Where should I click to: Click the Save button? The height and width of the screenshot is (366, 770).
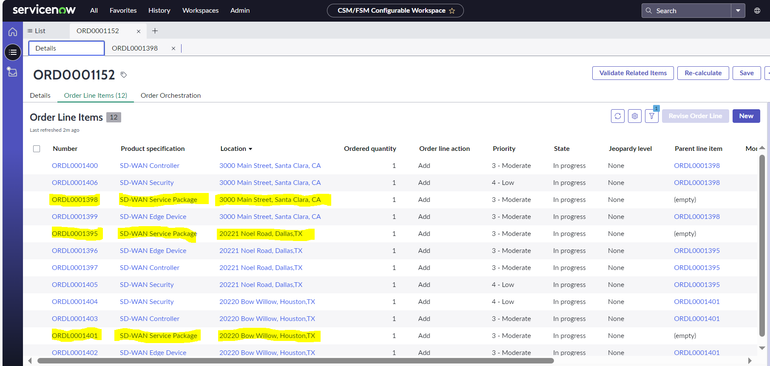point(746,73)
